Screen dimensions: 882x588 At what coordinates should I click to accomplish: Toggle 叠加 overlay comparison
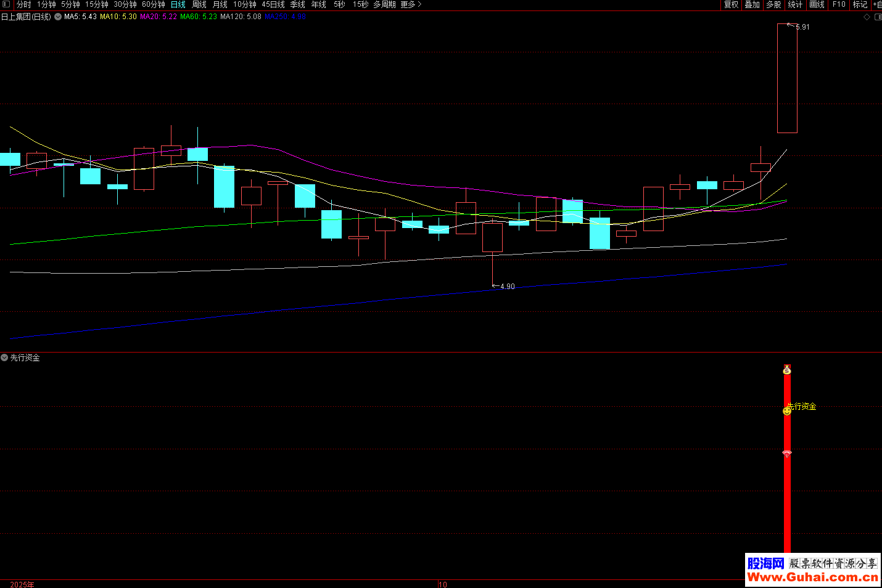point(752,4)
